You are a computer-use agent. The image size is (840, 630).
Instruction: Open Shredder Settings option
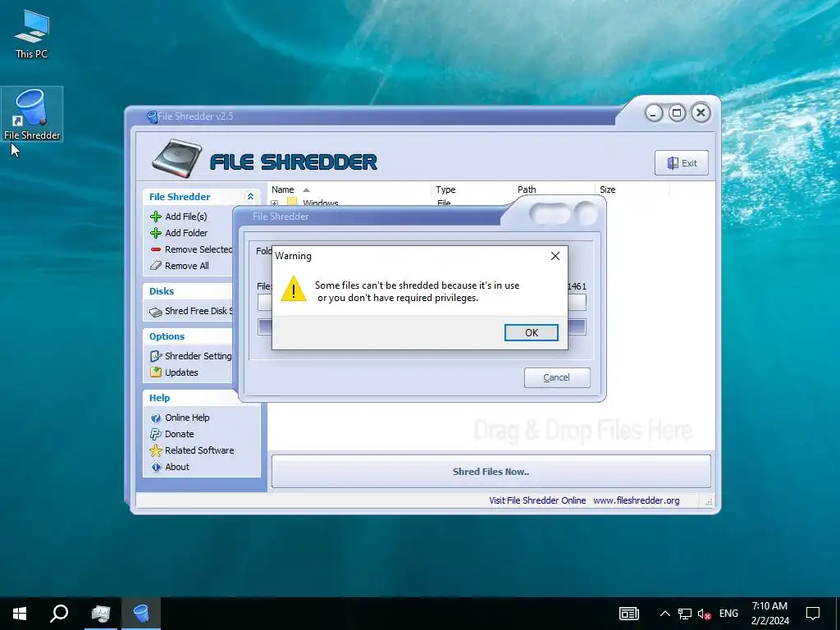pyautogui.click(x=199, y=356)
